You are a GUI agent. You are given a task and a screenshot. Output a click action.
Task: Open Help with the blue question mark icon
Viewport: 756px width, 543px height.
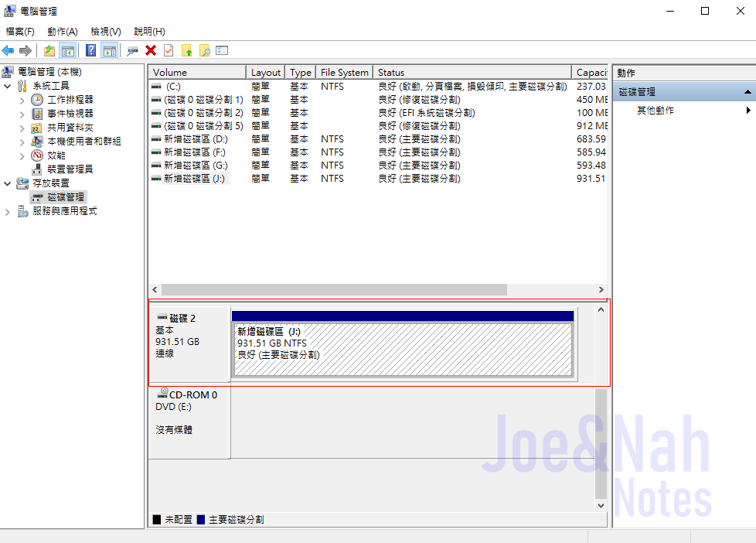coord(90,50)
